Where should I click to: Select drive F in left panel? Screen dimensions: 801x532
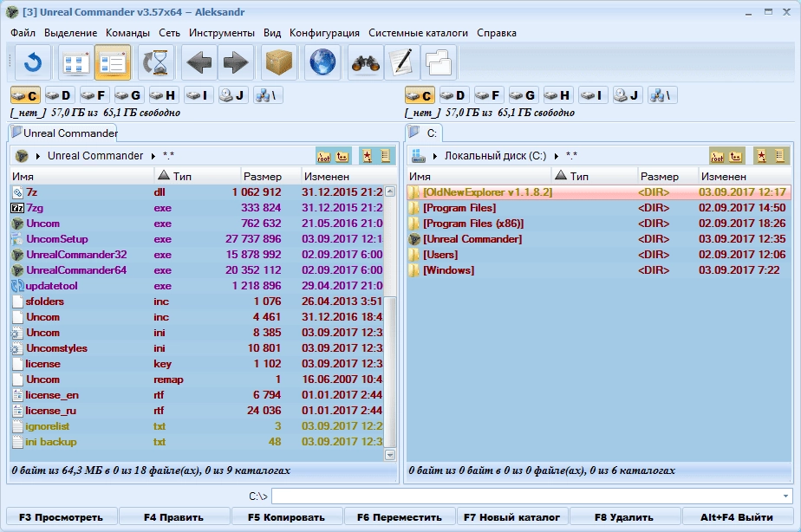pos(94,95)
